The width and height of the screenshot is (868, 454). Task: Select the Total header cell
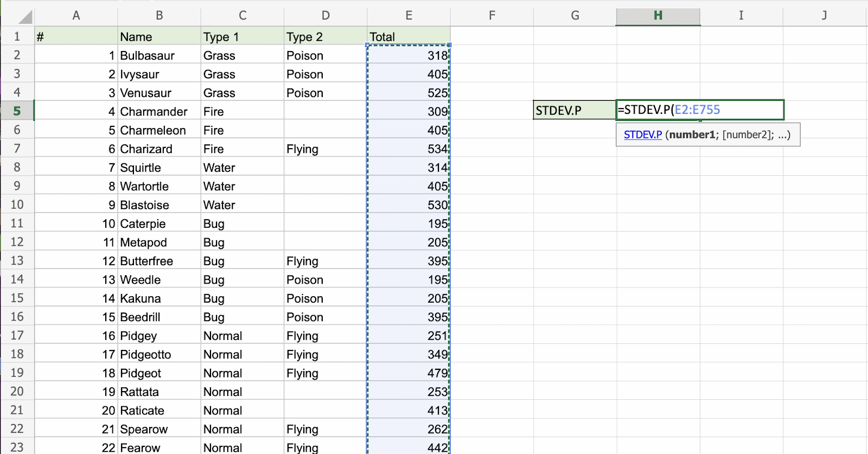tap(409, 37)
